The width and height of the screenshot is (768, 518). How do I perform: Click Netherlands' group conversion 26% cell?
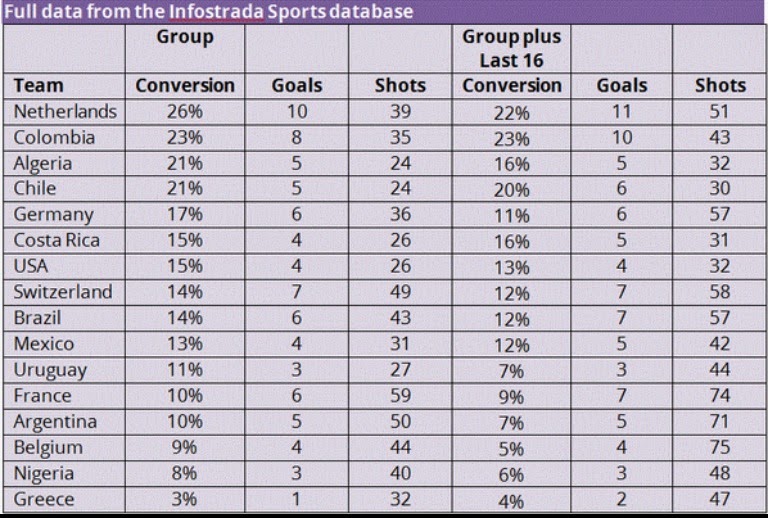(x=184, y=111)
